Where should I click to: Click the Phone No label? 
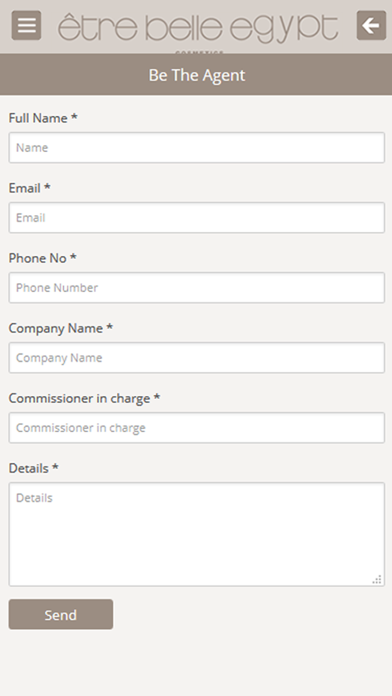point(43,258)
